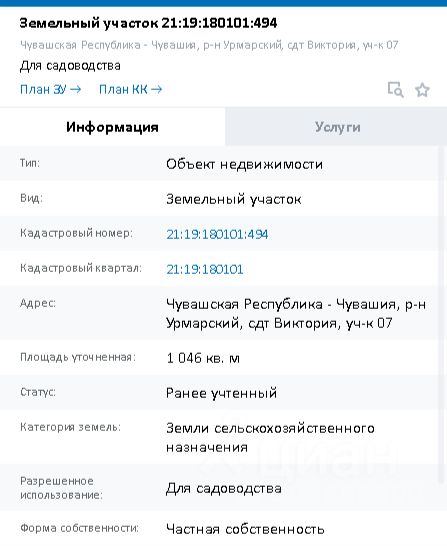447x546 pixels.
Task: Open cadastral quarter 21:19:180101 link
Action: click(205, 269)
